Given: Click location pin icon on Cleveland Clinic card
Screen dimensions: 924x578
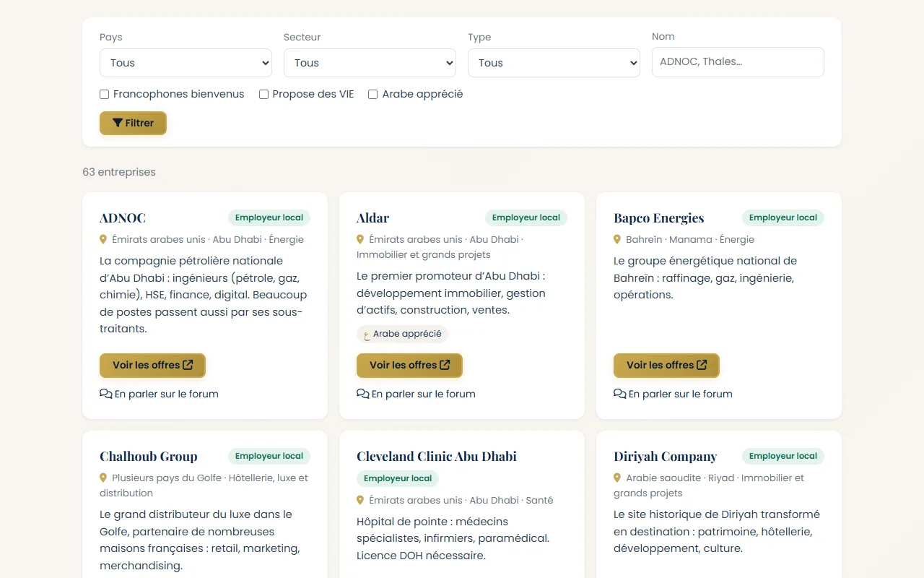Looking at the screenshot, I should point(360,500).
